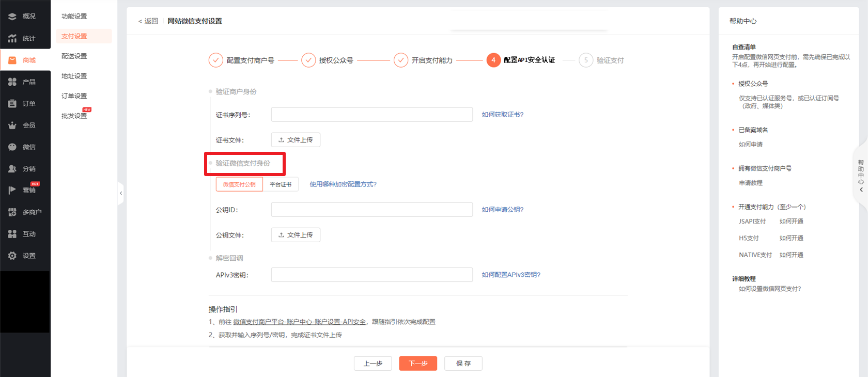Open 微信支付商户平台 API安全 link
The height and width of the screenshot is (378, 868).
(300, 322)
